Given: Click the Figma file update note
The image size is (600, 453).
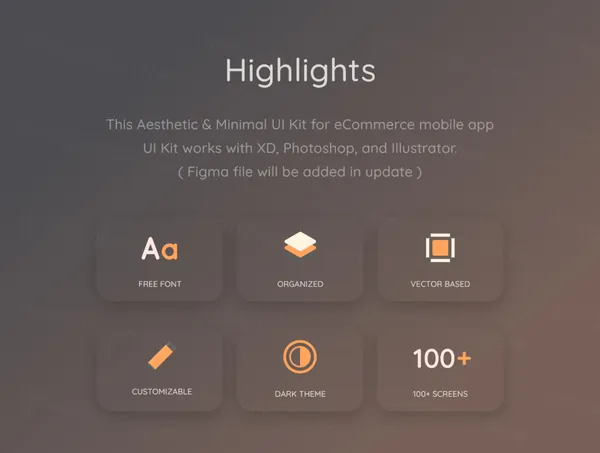Looking at the screenshot, I should pos(300,172).
